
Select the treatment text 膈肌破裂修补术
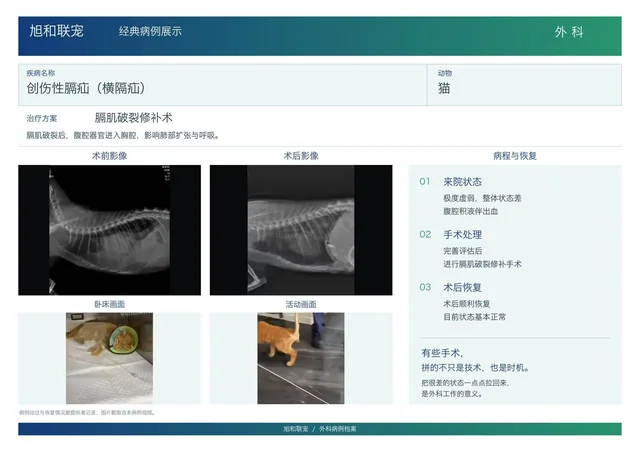133,118
